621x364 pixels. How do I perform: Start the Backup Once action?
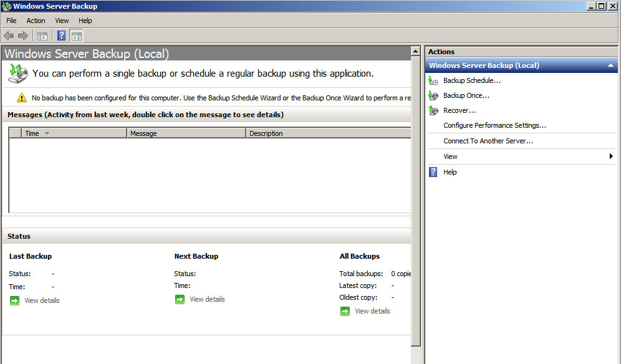[466, 95]
